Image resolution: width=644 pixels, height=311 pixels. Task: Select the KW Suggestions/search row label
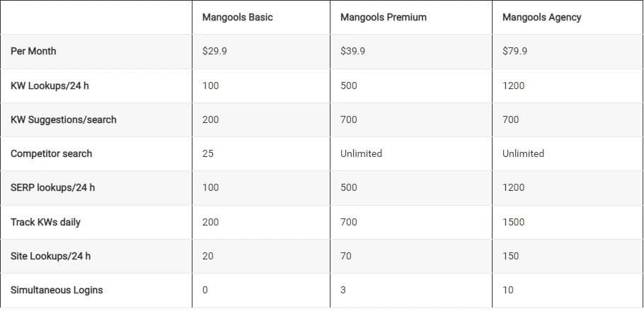point(64,119)
